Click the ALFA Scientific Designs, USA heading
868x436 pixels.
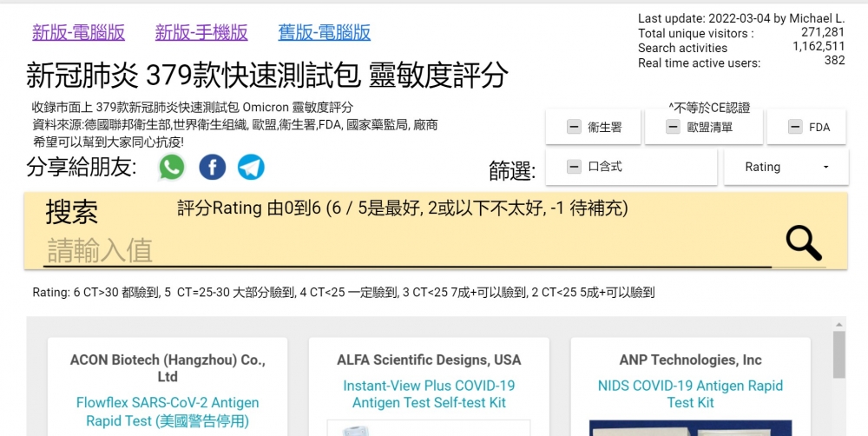(x=429, y=360)
